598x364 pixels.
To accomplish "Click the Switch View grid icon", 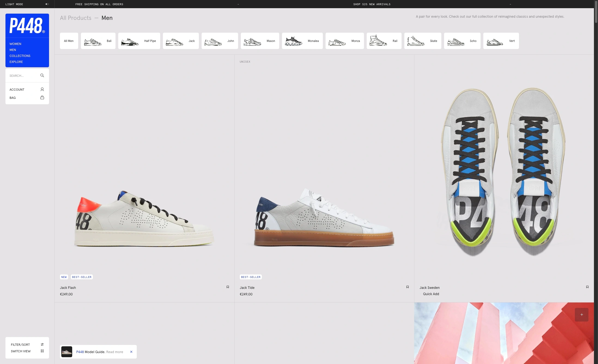I will point(42,351).
